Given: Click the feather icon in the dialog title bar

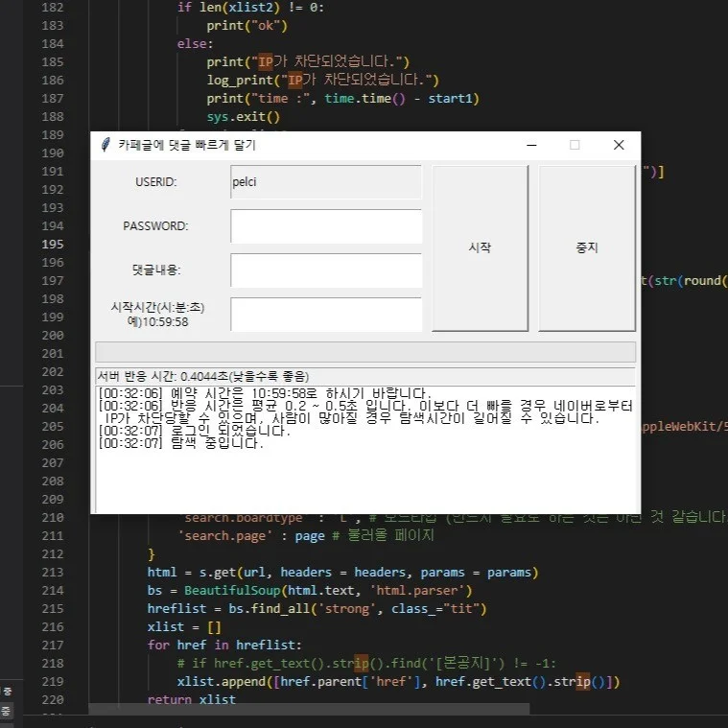Looking at the screenshot, I should point(106,145).
